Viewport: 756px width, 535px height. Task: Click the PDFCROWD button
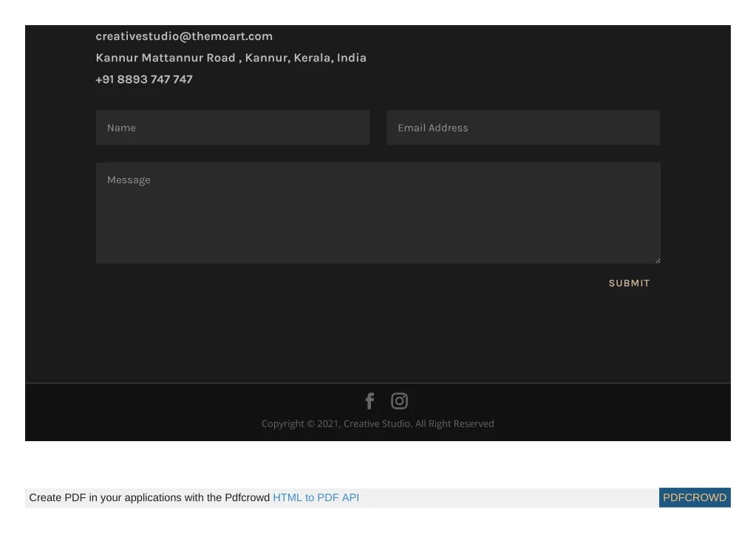694,498
